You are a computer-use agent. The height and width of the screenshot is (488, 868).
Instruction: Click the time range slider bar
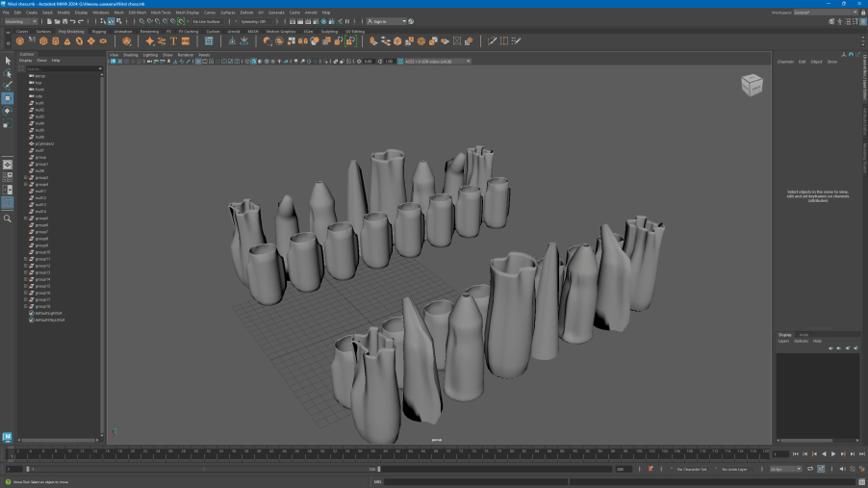coord(203,469)
